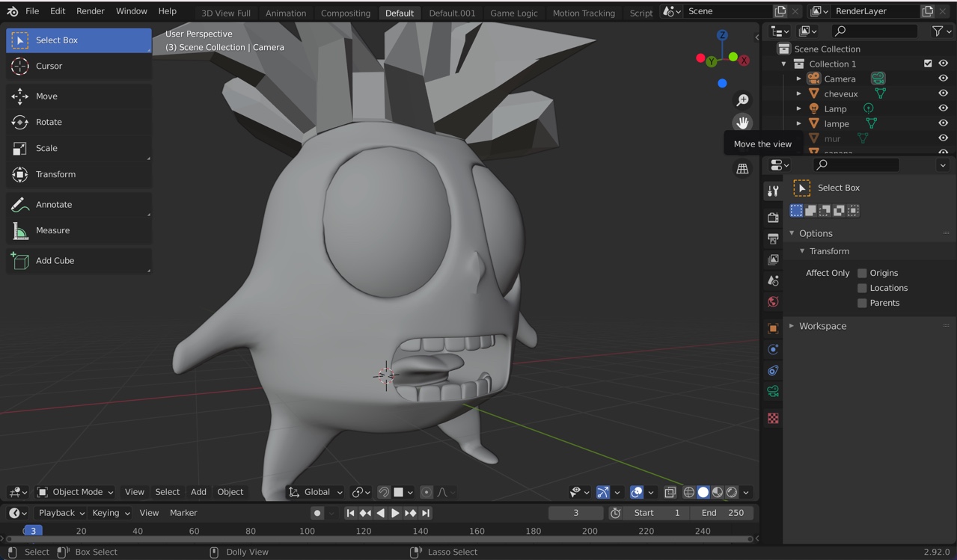Enable Affect Only Origins checkbox
The height and width of the screenshot is (560, 957).
862,273
